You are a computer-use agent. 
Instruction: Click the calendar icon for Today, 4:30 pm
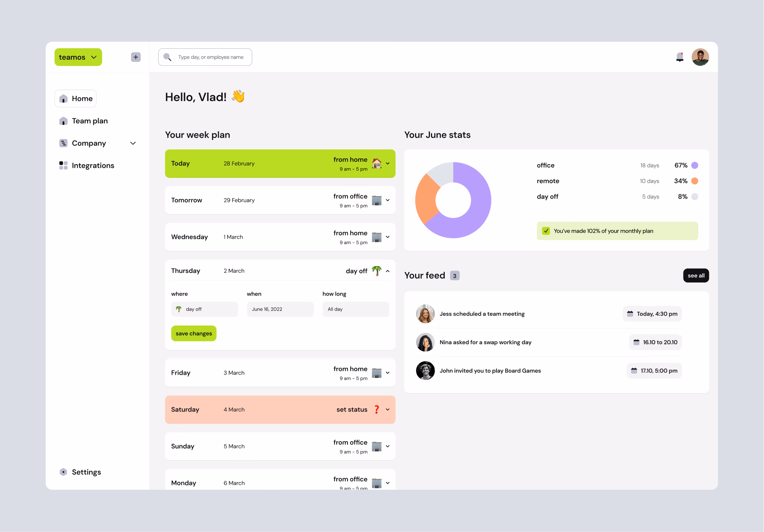tap(630, 314)
